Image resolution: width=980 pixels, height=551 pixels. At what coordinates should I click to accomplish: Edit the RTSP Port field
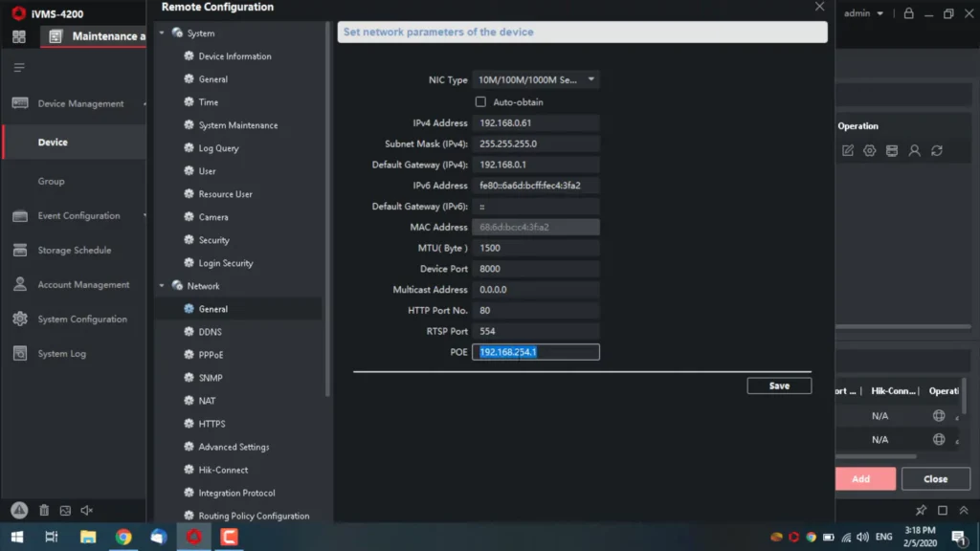pyautogui.click(x=536, y=331)
